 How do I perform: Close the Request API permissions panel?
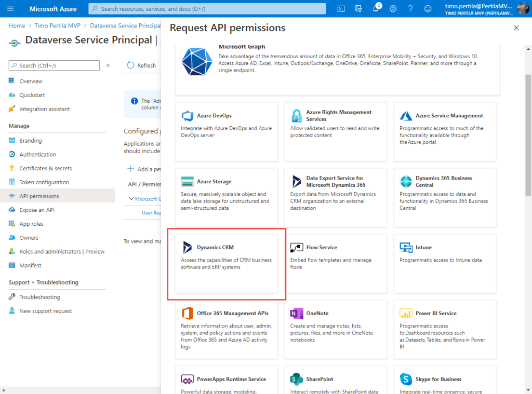click(516, 28)
